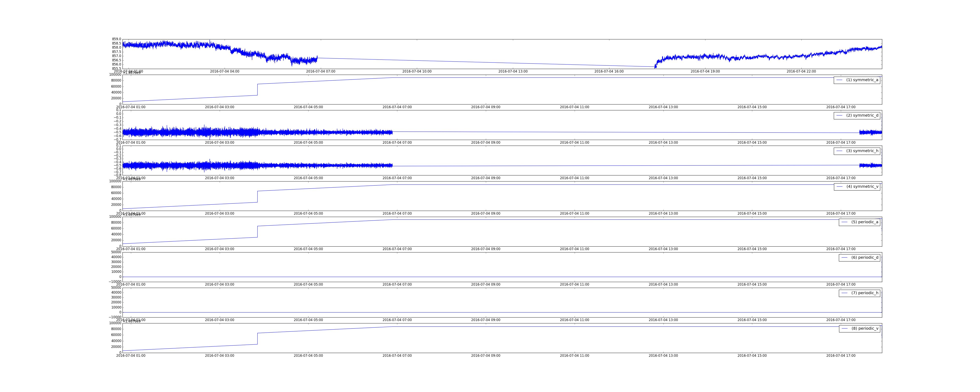
Task: Click the "60000" y-axis value in symmetric_v plot
Action: pos(116,193)
